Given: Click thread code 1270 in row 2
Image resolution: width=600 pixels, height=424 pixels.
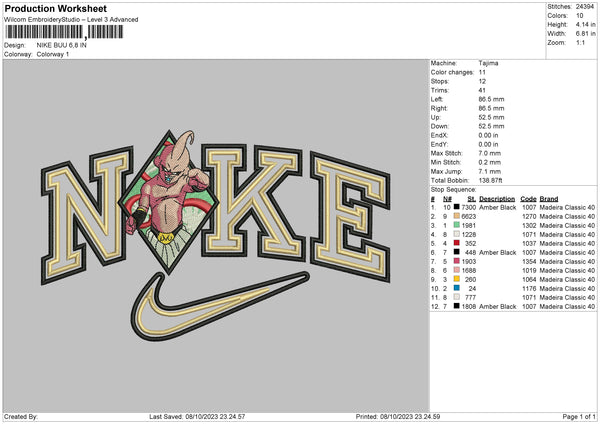Looking at the screenshot, I should click(529, 216).
